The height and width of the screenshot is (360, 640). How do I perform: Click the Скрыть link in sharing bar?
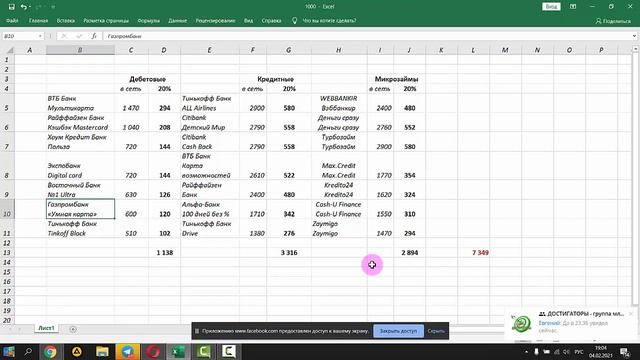(436, 331)
